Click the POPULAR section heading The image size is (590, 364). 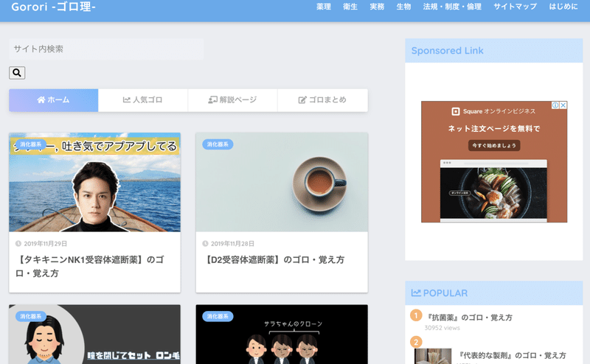[440, 293]
